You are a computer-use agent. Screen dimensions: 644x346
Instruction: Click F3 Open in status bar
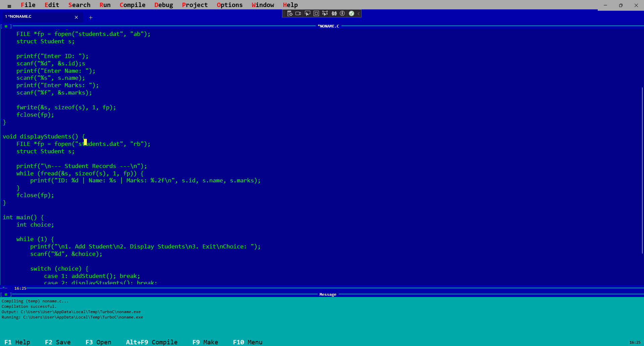point(98,342)
